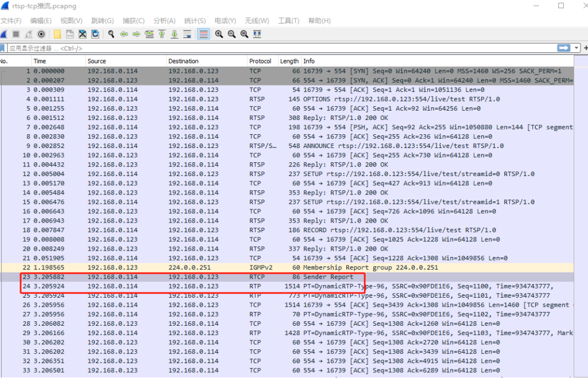Open the 无线(W) menu
This screenshot has height=378, width=588.
[x=257, y=21]
